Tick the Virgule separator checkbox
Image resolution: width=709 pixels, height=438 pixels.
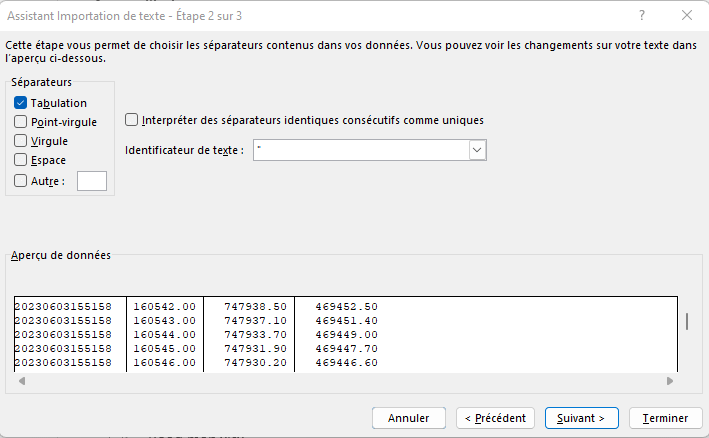(21, 141)
